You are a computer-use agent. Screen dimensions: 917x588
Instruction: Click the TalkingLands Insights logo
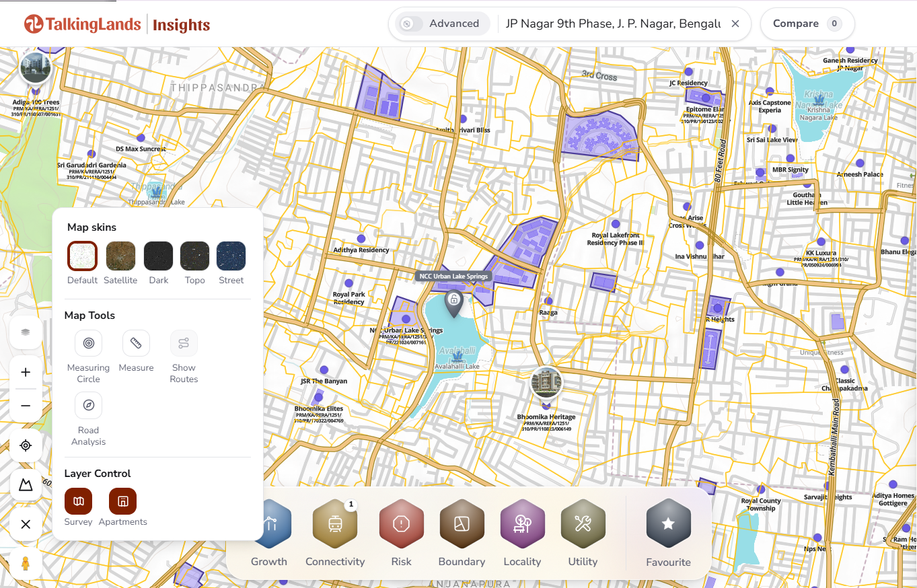coord(117,25)
